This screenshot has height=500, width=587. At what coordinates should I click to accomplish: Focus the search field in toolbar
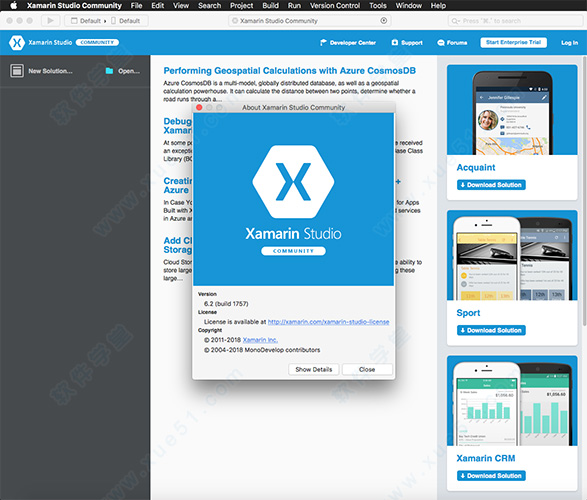pos(515,21)
